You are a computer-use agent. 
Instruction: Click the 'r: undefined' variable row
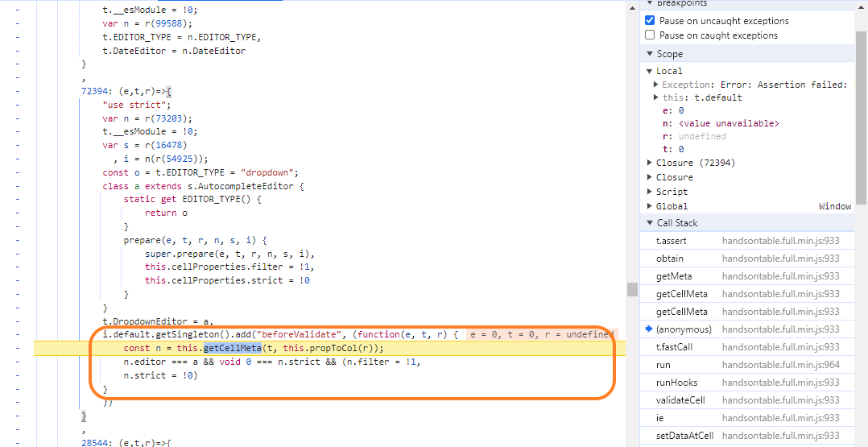(x=694, y=135)
